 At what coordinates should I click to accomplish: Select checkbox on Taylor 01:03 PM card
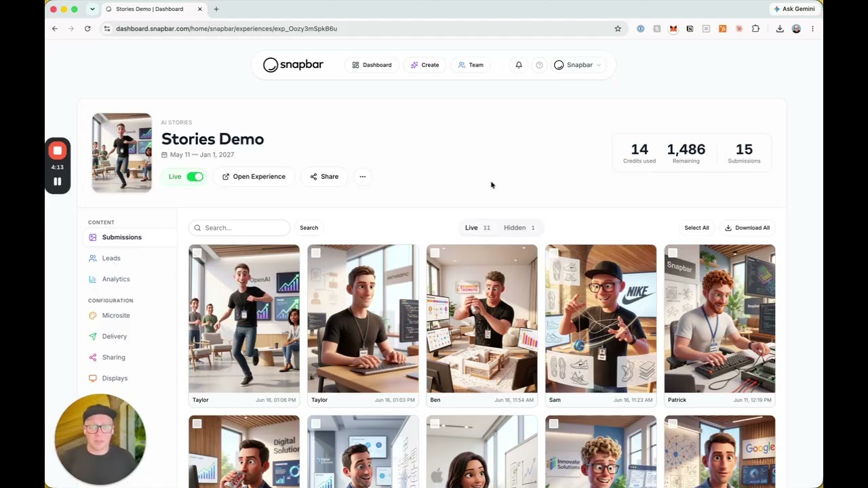point(315,253)
